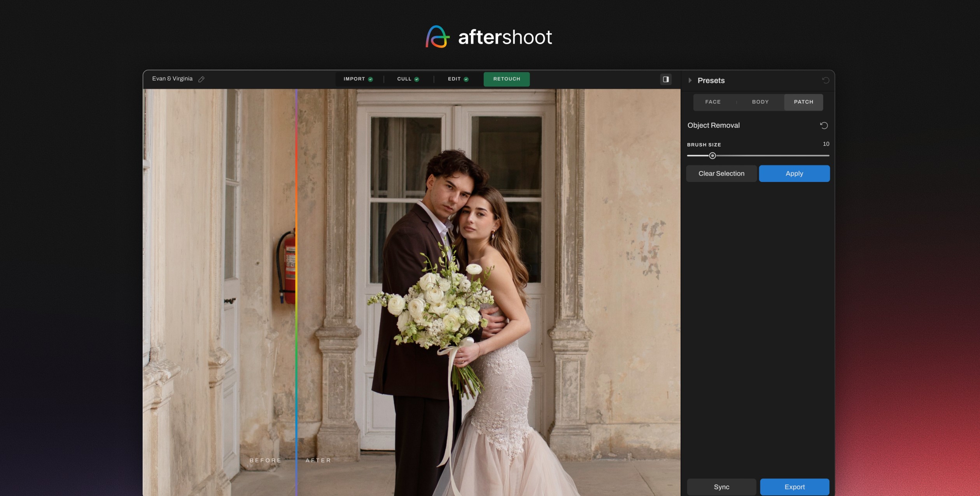This screenshot has height=496, width=980.
Task: Click the blue Apply button
Action: point(794,174)
